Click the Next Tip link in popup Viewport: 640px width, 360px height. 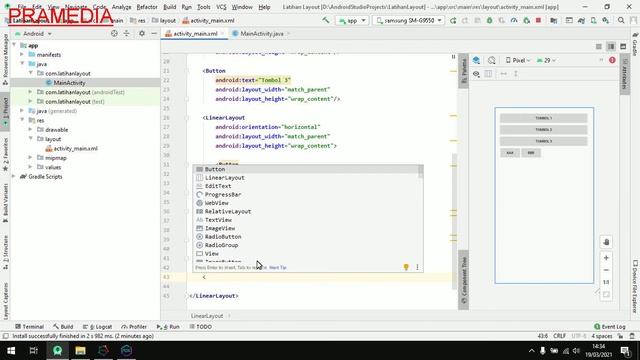click(278, 267)
